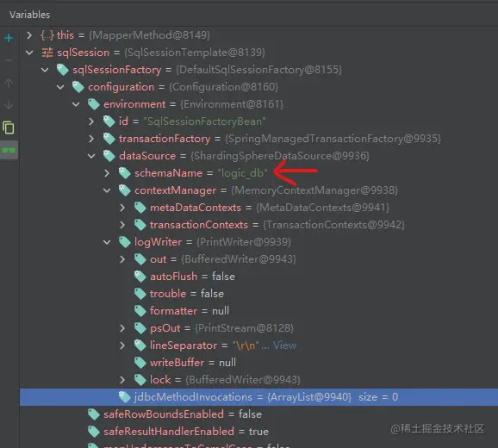Image resolution: width=498 pixels, height=448 pixels.
Task: Expand the psOut PrintStream node
Action: coord(122,328)
